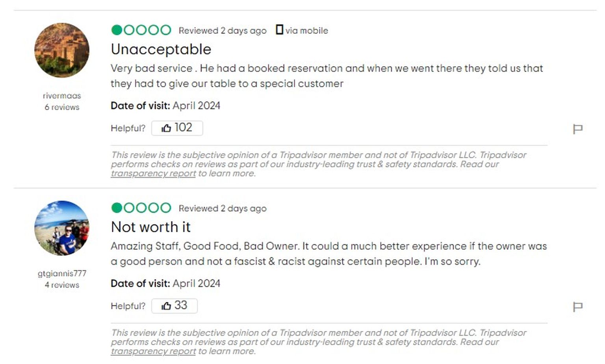This screenshot has width=605, height=364.
Task: Open rivermaas profile avatar picture
Action: tap(62, 50)
